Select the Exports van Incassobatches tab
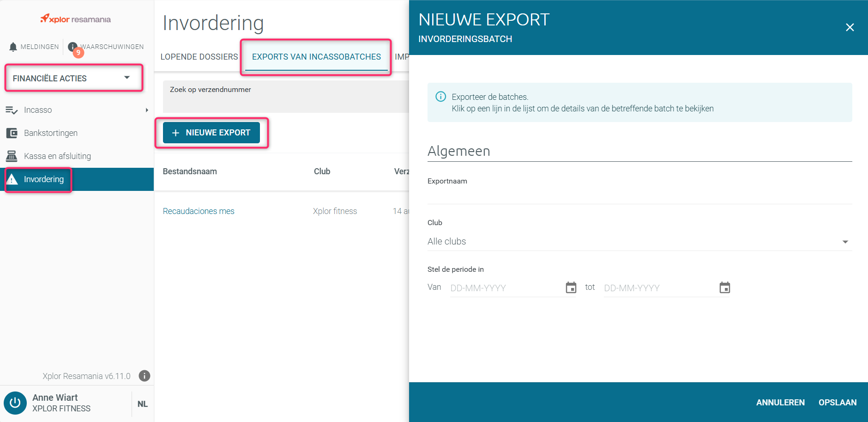 click(316, 57)
